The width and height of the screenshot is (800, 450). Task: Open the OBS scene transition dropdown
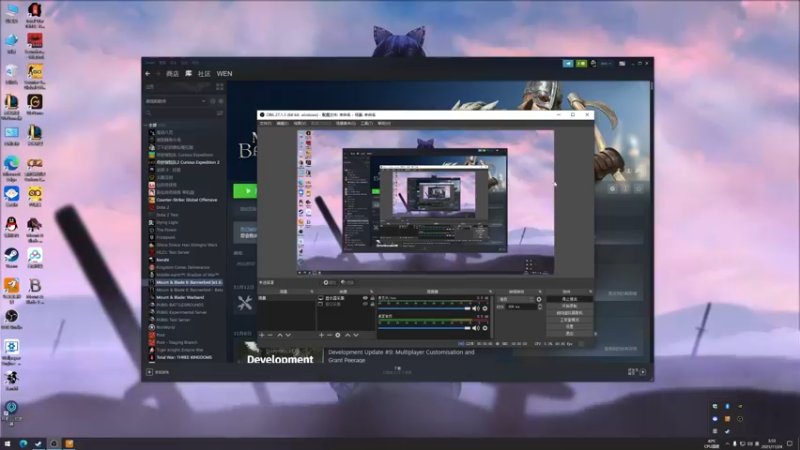coord(516,299)
